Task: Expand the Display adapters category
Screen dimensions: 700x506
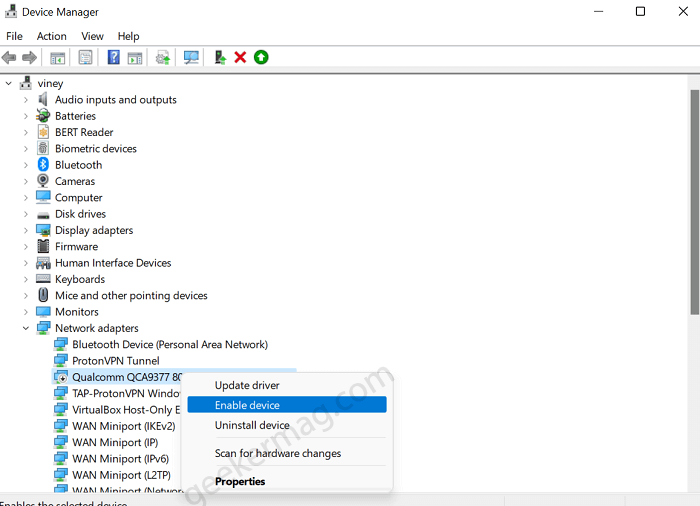Action: click(x=26, y=230)
